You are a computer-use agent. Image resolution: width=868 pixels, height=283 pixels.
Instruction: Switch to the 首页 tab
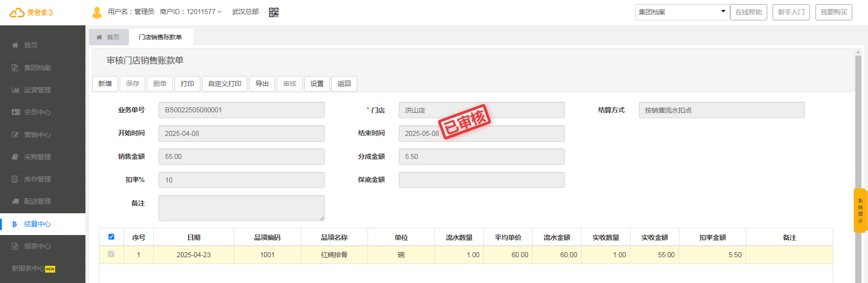108,37
